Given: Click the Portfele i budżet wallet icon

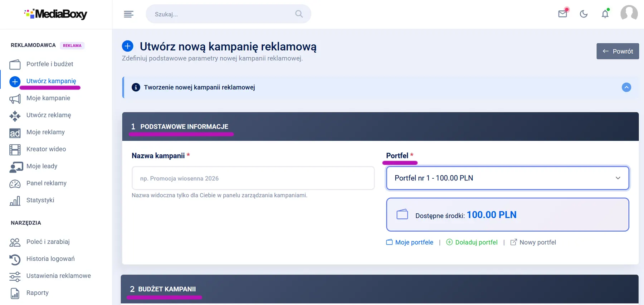Looking at the screenshot, I should point(15,64).
